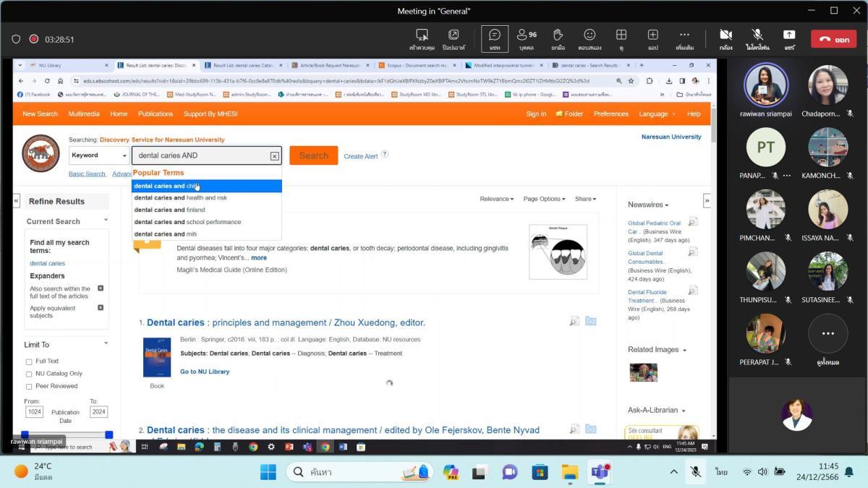Open the Support By MHESI menu item

tap(210, 114)
